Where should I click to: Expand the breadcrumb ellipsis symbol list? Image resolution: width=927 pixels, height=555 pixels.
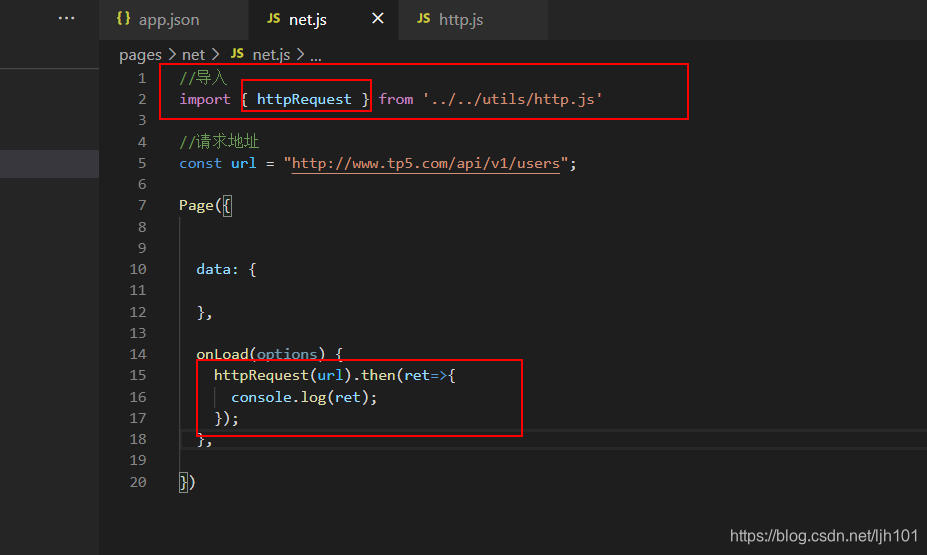[316, 57]
